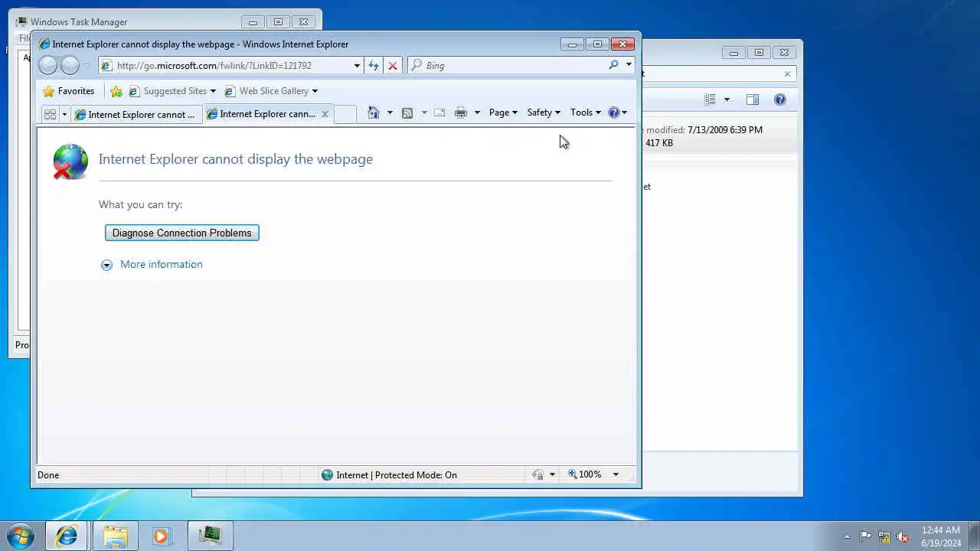Screen dimensions: 980x551
Task: Clear Explorer window search box with X
Action: 787,74
